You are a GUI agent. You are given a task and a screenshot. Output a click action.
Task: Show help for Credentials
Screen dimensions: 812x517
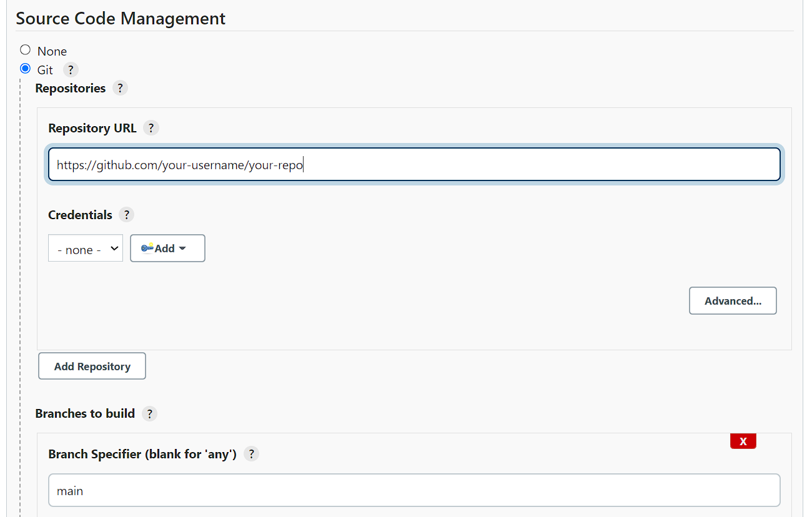[126, 215]
